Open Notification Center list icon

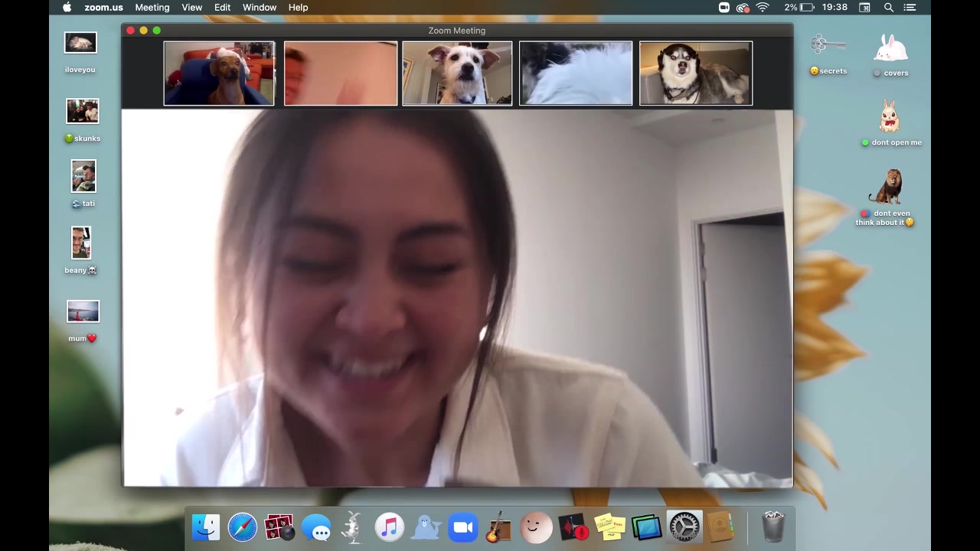coord(910,8)
